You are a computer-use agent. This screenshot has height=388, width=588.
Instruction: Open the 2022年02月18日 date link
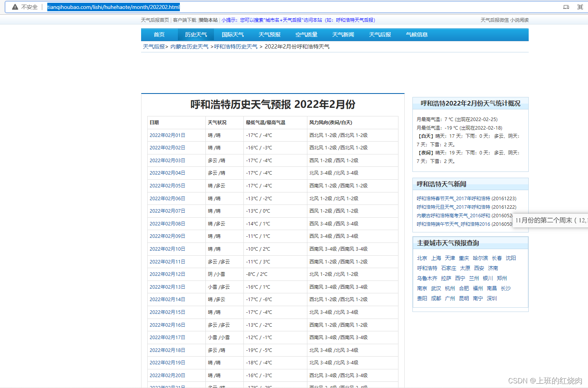(167, 350)
